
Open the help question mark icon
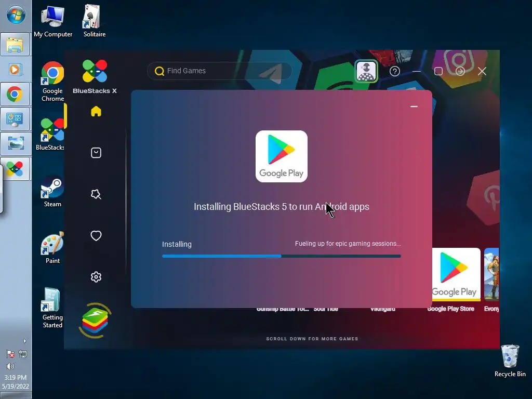pyautogui.click(x=395, y=71)
